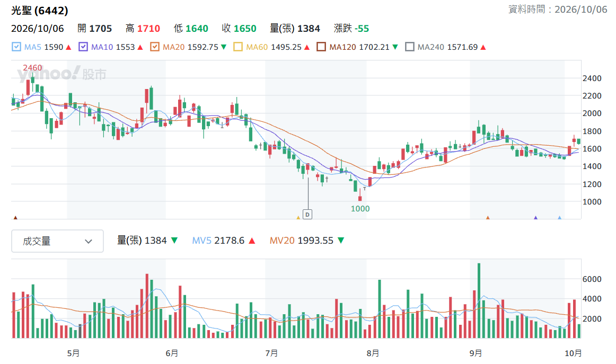616x364 pixels.
Task: Click the purple triangle marker on the chart baseline
Action: (535, 217)
